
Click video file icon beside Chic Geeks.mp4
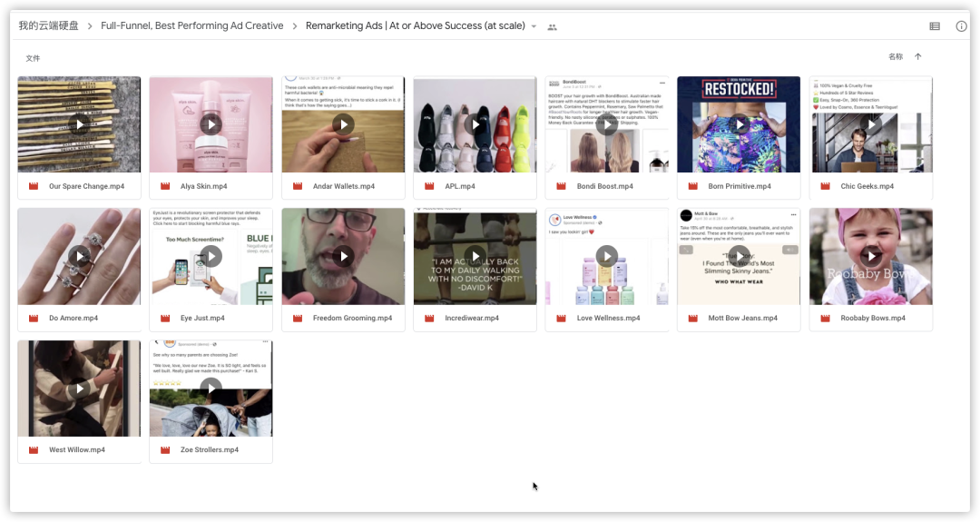pos(826,186)
